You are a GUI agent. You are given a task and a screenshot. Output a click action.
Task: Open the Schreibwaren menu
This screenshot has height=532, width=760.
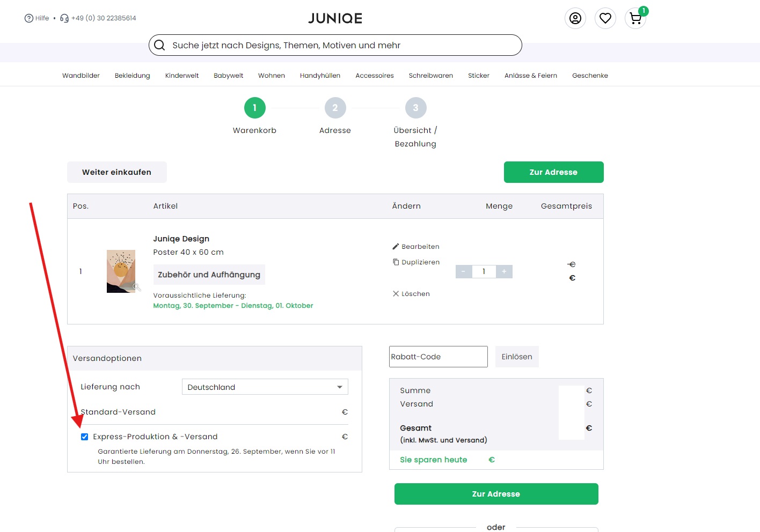431,76
